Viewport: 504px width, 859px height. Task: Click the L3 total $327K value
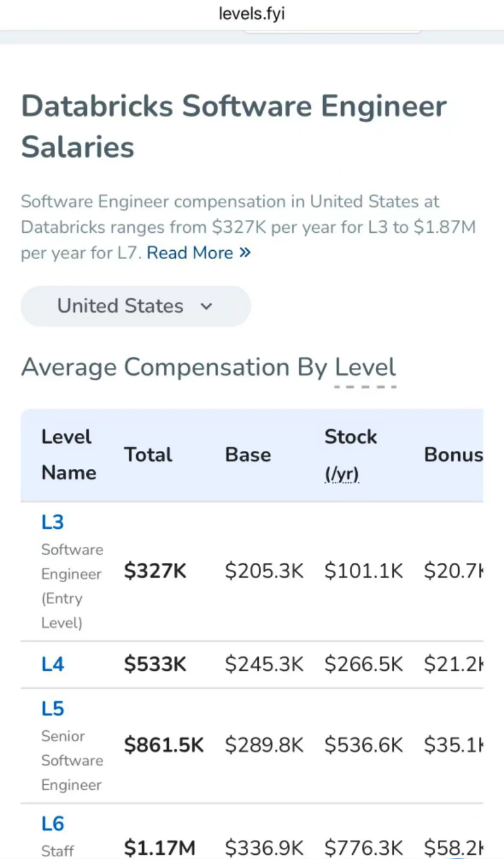coord(155,571)
